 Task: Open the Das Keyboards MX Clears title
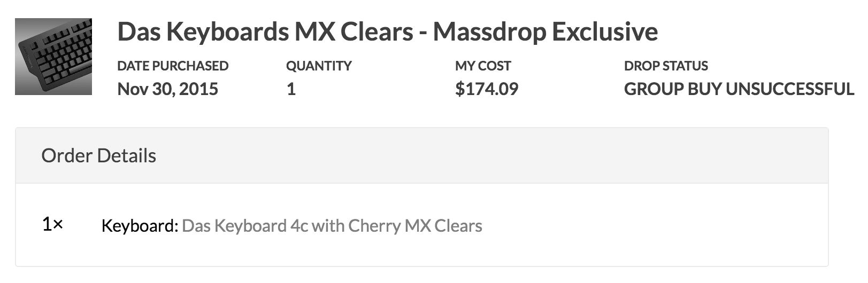click(387, 32)
